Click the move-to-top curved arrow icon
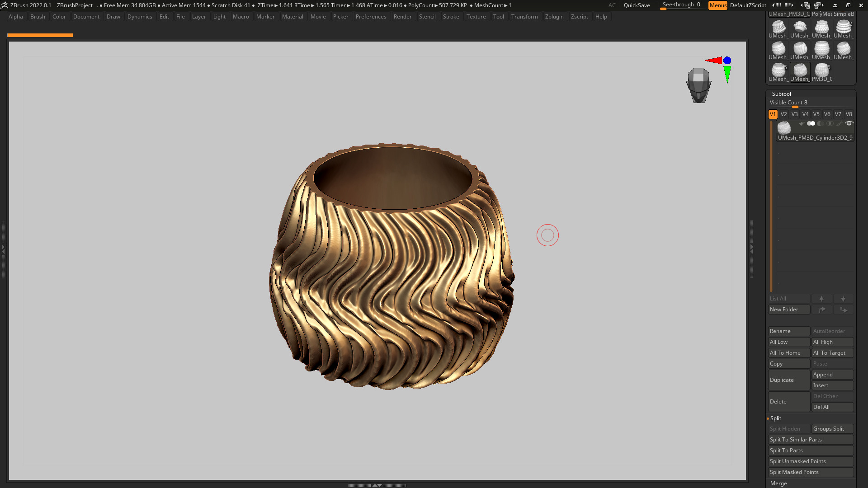This screenshot has height=488, width=868. tap(821, 310)
